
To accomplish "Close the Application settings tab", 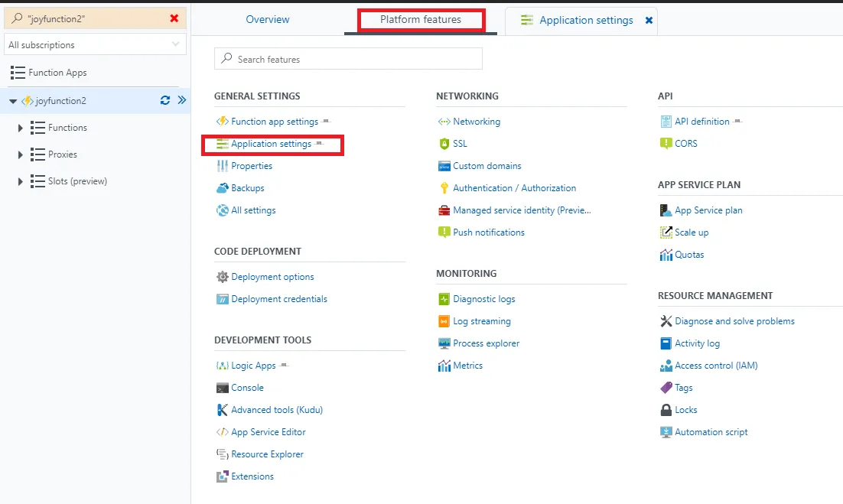I will click(649, 20).
